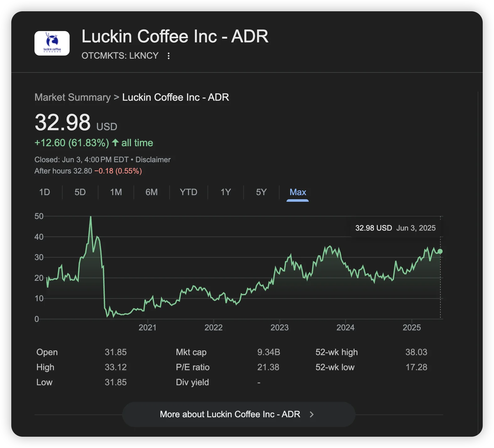Click the More about Luckin Coffee button

pos(239,414)
